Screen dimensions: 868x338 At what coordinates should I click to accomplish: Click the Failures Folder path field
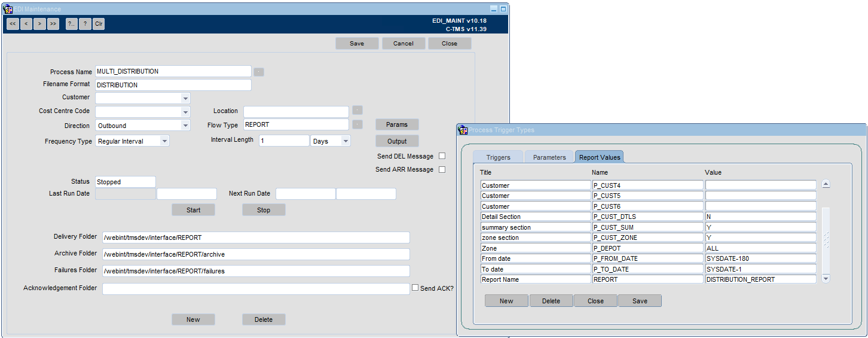point(256,271)
